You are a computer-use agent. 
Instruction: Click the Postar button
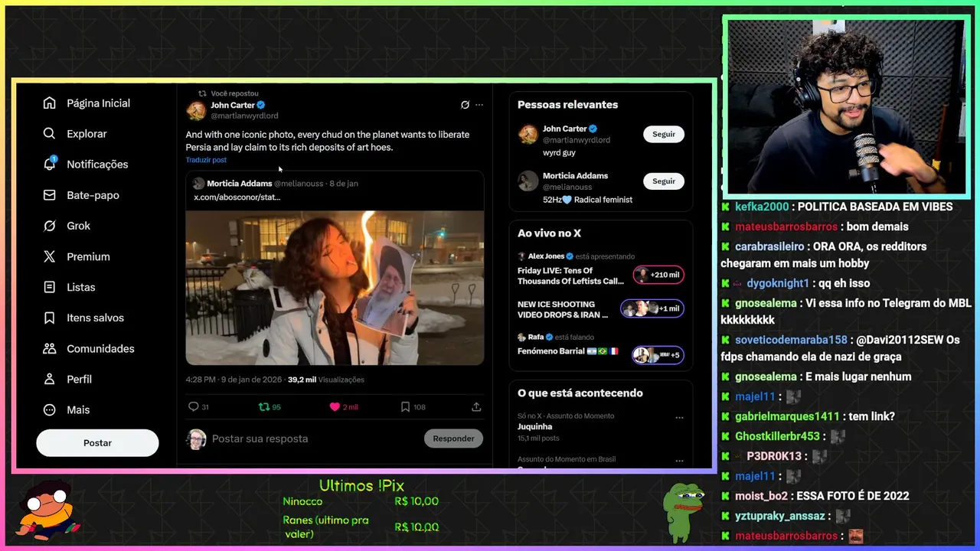point(97,443)
